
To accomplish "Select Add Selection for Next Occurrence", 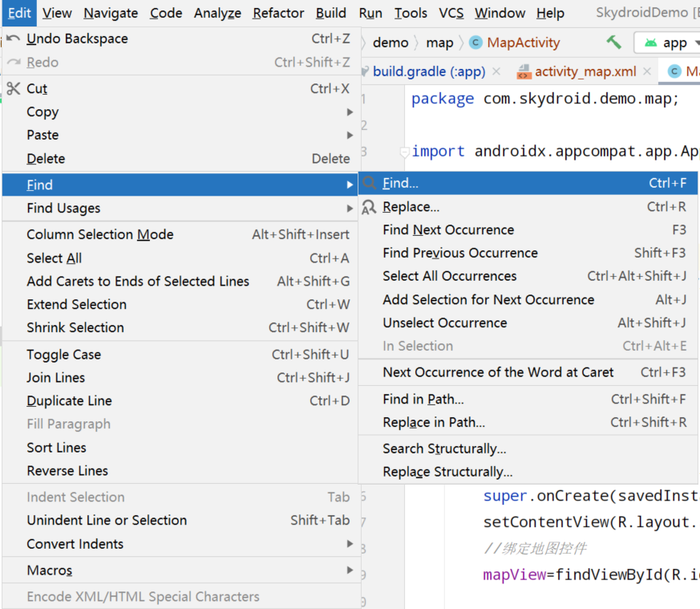I will pyautogui.click(x=528, y=299).
